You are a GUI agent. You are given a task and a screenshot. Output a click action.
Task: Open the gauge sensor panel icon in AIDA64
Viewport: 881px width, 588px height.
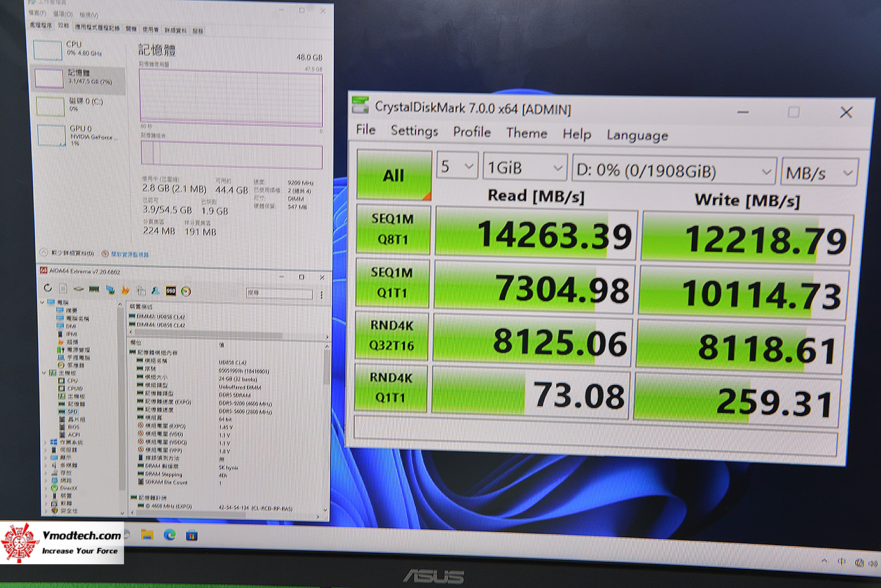point(186,291)
